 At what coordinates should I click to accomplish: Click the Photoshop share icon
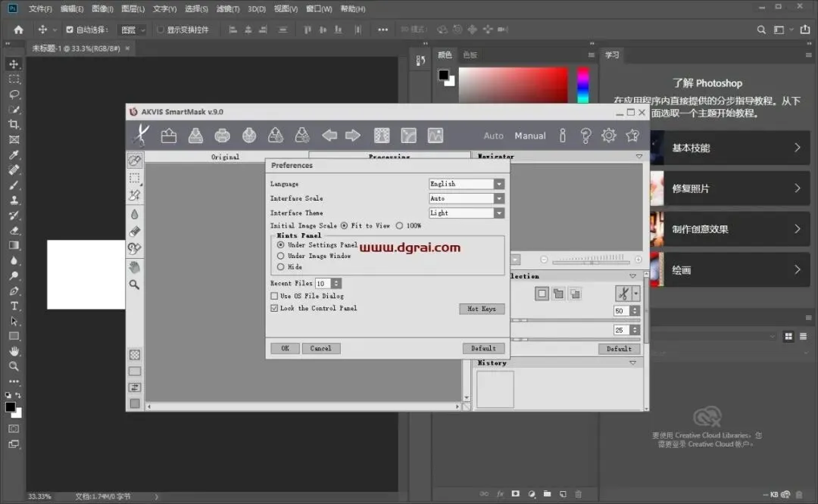click(x=805, y=30)
